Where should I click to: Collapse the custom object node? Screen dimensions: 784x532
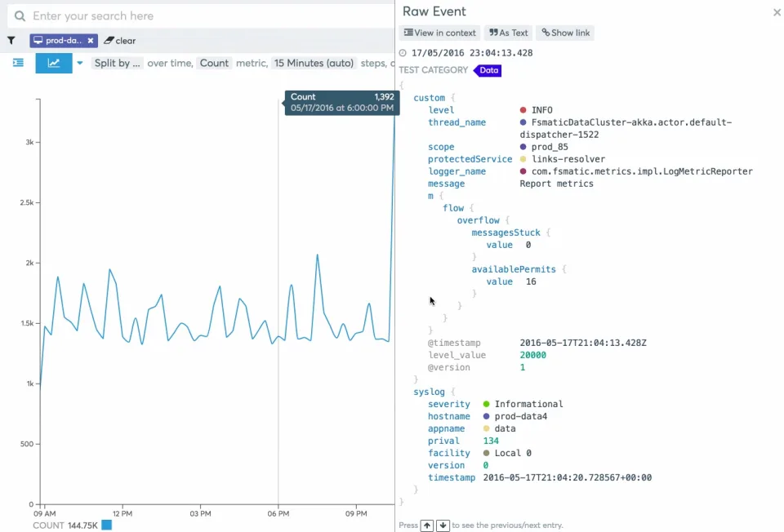(429, 98)
